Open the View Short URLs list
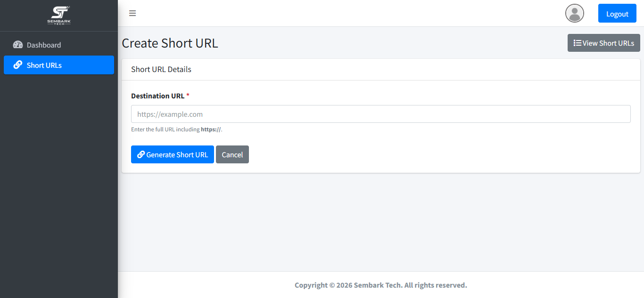The image size is (644, 298). (x=604, y=43)
